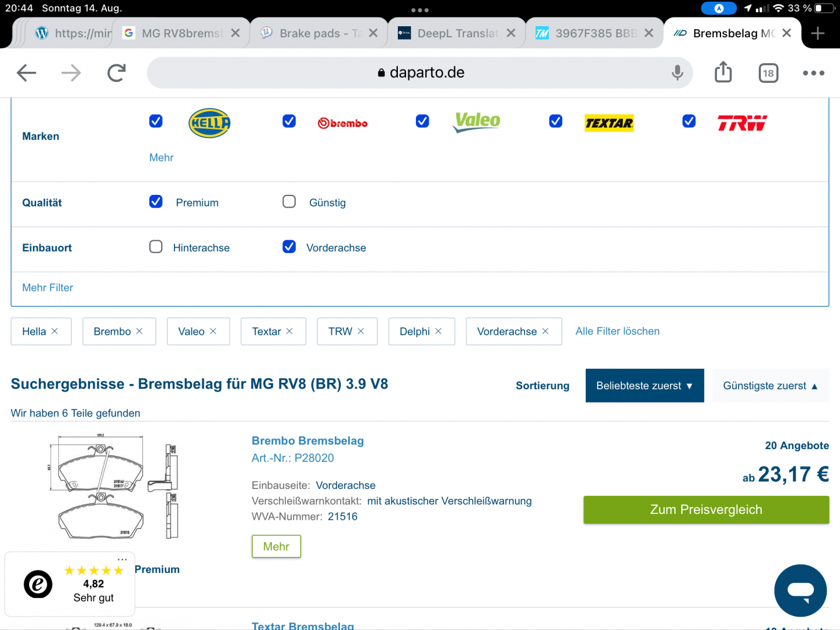The image size is (840, 630).
Task: Open the Brembo brake pad diagram thumbnail
Action: 114,487
